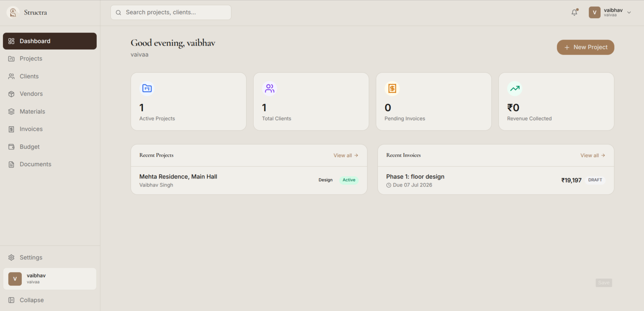The width and height of the screenshot is (644, 311).
Task: Click the green Revenue Collected trend icon
Action: 515,88
